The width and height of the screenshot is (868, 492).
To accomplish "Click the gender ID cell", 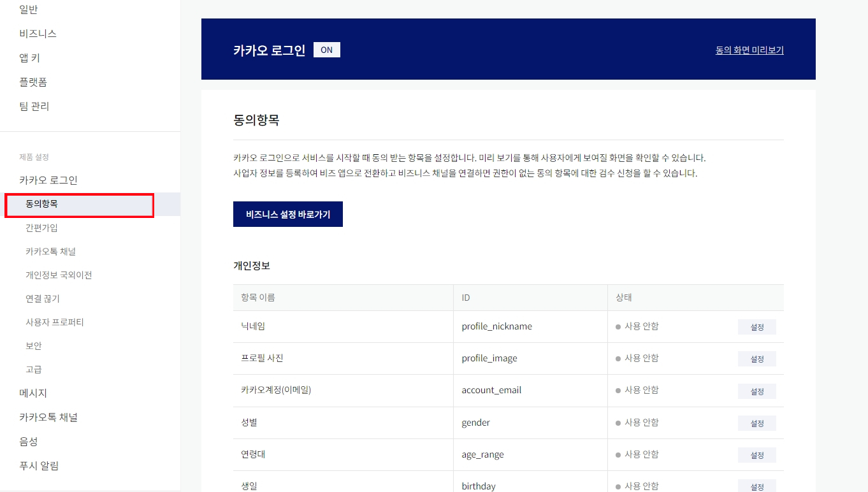I will tap(476, 423).
